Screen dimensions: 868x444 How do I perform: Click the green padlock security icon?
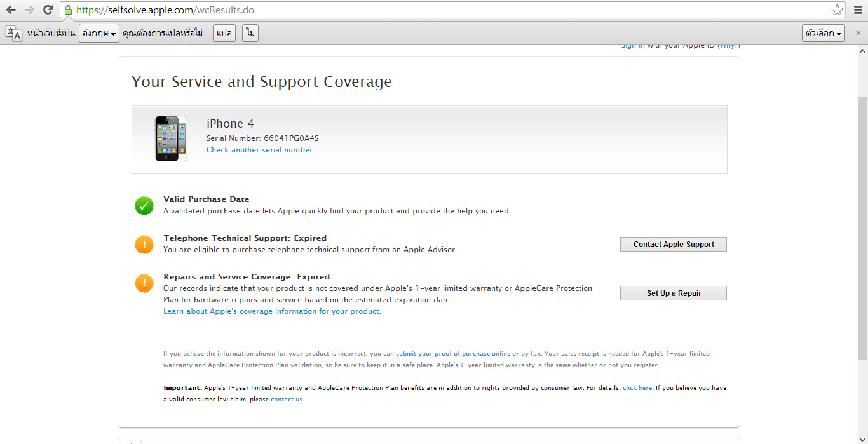[x=68, y=10]
